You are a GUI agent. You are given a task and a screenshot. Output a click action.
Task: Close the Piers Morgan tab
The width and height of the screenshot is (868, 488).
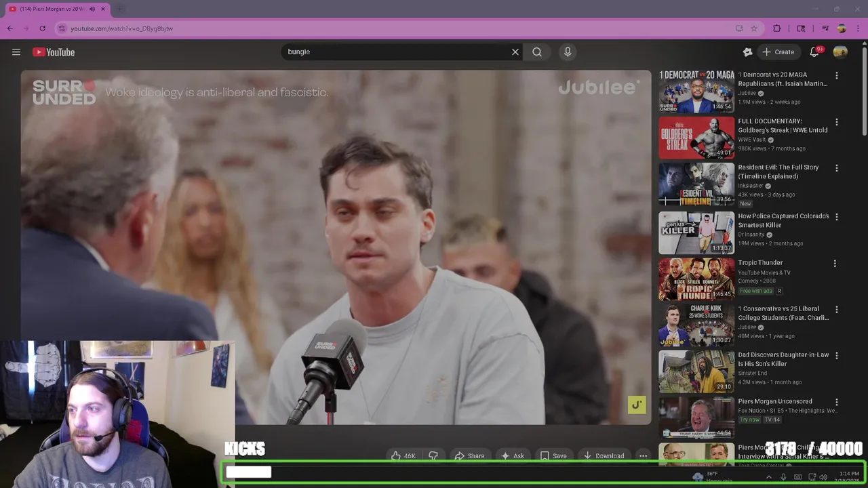click(x=103, y=9)
